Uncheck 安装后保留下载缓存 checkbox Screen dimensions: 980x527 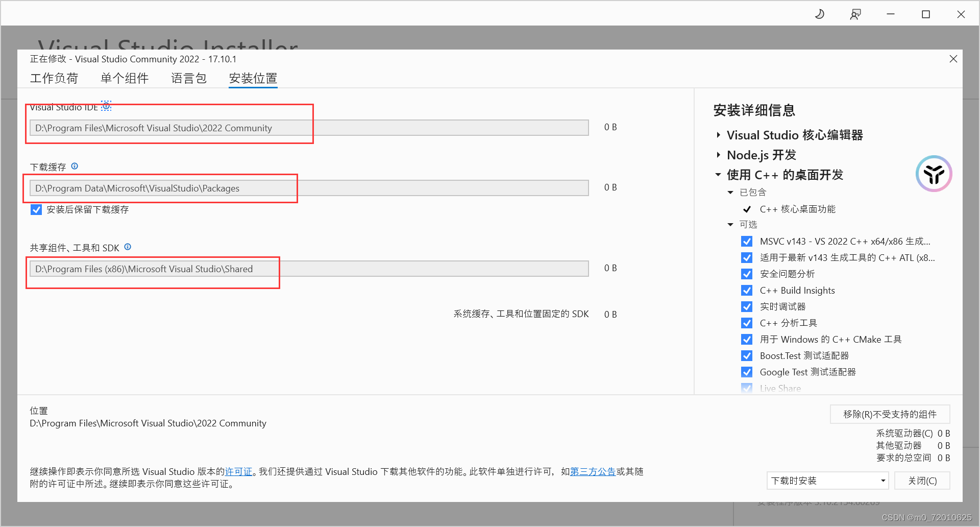click(36, 209)
